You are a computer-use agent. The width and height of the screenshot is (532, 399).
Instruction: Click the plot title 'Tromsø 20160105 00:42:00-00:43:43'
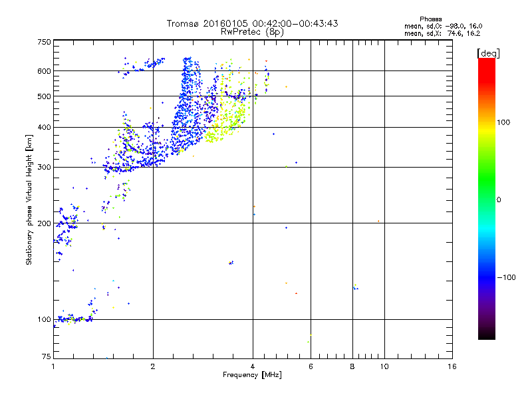pos(253,23)
